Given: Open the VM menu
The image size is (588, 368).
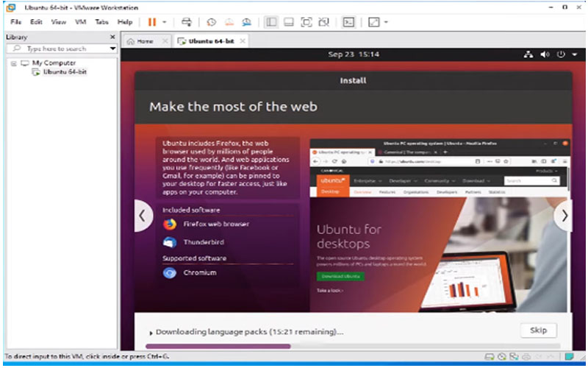Looking at the screenshot, I should [x=80, y=22].
